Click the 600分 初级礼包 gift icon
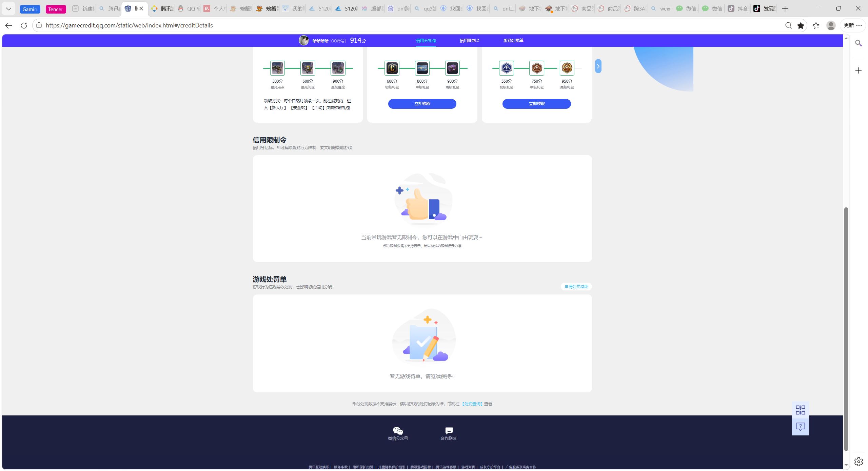The image size is (868, 471). click(392, 68)
